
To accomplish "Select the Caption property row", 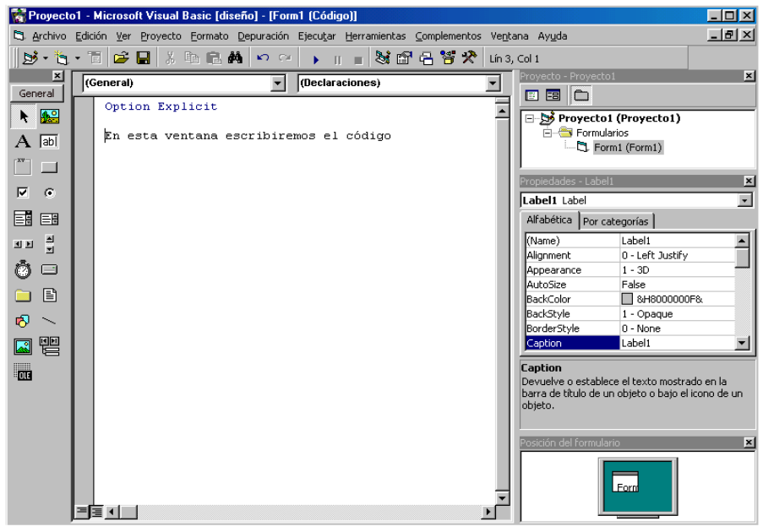I will 630,343.
